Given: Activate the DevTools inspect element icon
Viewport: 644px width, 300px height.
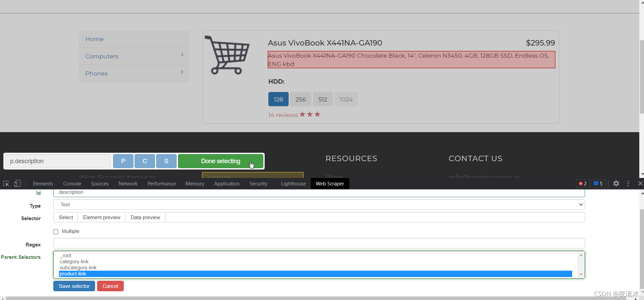Looking at the screenshot, I should tap(6, 183).
